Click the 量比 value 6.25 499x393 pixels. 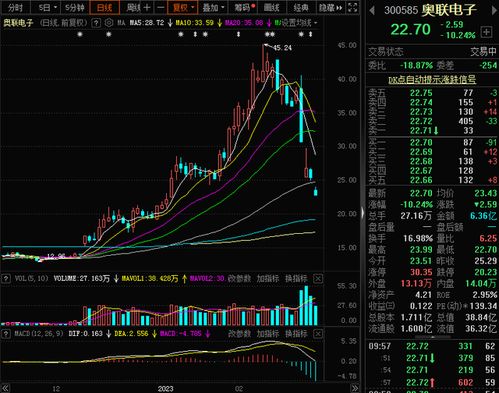[x=488, y=239]
